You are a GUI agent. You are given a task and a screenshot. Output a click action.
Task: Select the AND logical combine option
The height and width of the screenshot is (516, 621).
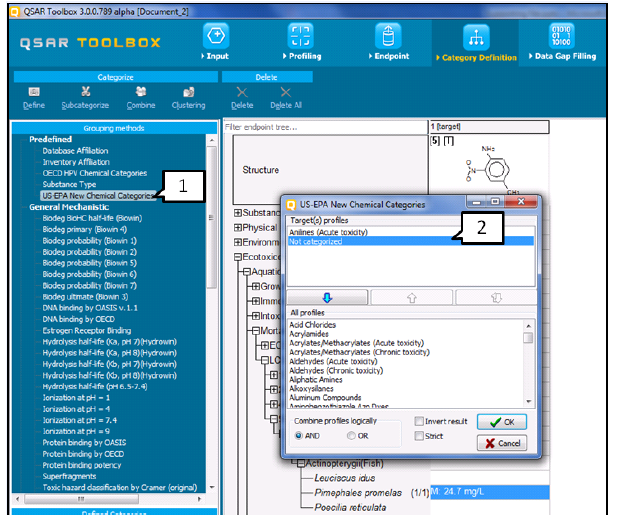tap(299, 436)
